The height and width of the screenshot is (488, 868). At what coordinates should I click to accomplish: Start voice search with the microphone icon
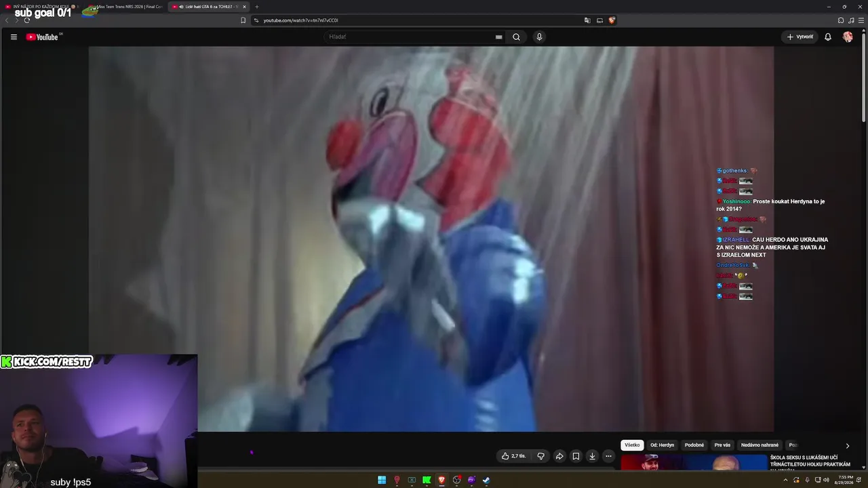(539, 37)
